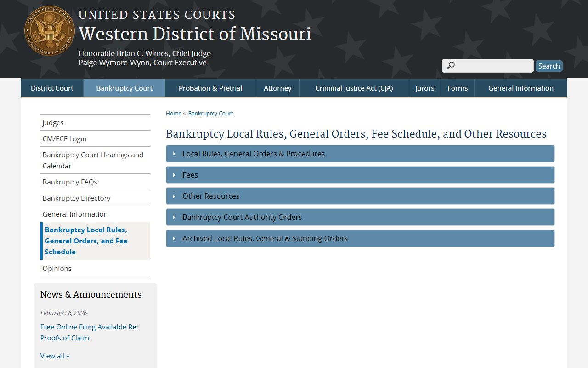The width and height of the screenshot is (588, 368).
Task: Expand Local Rules, General Orders & Procedures
Action: [x=360, y=154]
